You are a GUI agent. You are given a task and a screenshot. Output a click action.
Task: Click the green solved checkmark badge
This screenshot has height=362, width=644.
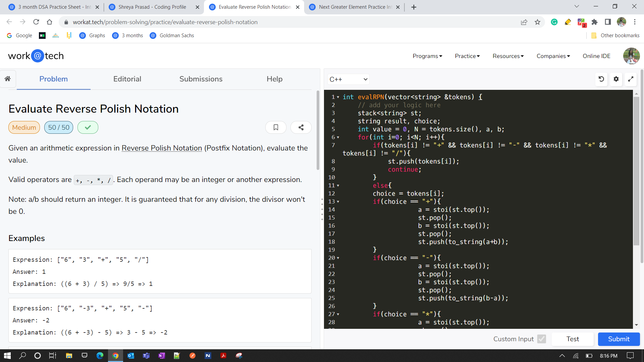[x=88, y=127]
